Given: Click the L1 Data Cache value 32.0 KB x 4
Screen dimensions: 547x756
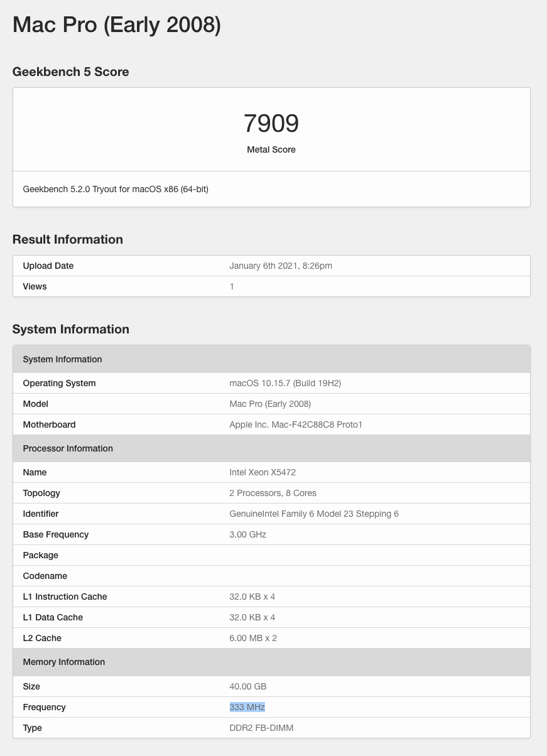Looking at the screenshot, I should coord(252,617).
